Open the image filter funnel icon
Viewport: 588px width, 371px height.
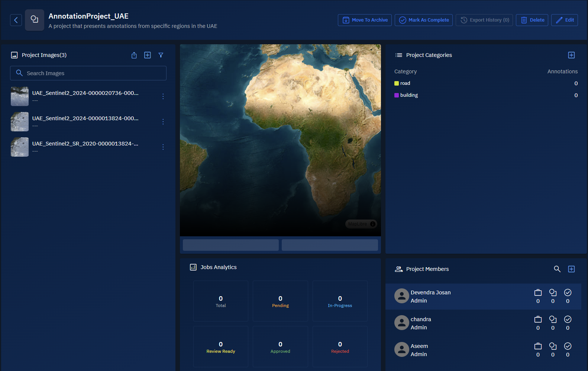tap(161, 55)
